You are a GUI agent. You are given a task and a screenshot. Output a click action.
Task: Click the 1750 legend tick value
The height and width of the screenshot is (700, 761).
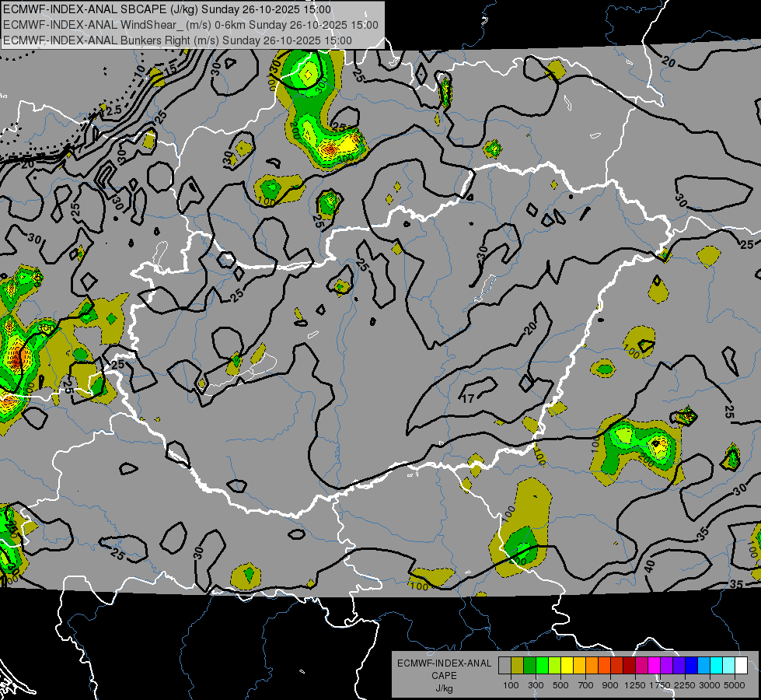click(660, 685)
